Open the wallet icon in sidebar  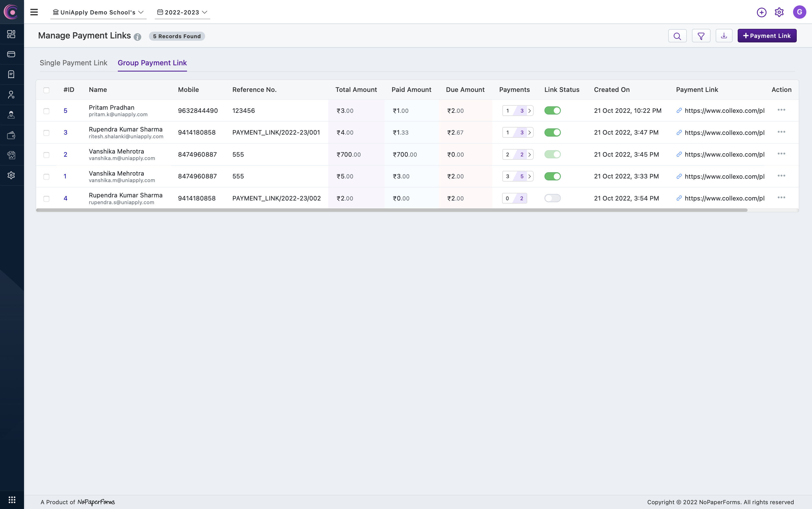pyautogui.click(x=11, y=135)
